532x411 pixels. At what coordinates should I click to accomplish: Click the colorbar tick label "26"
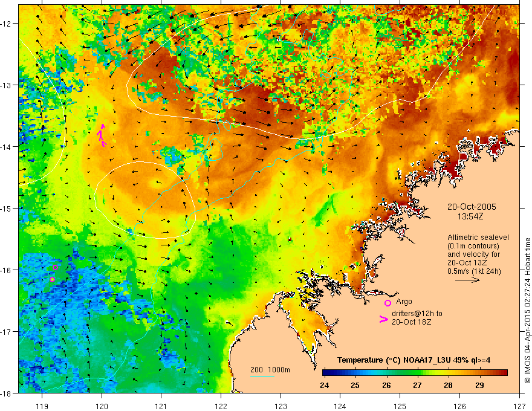(x=386, y=385)
